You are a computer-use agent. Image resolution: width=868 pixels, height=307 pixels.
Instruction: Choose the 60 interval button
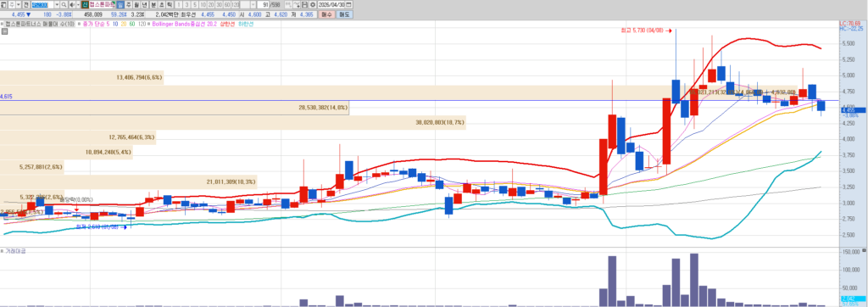[227, 4]
